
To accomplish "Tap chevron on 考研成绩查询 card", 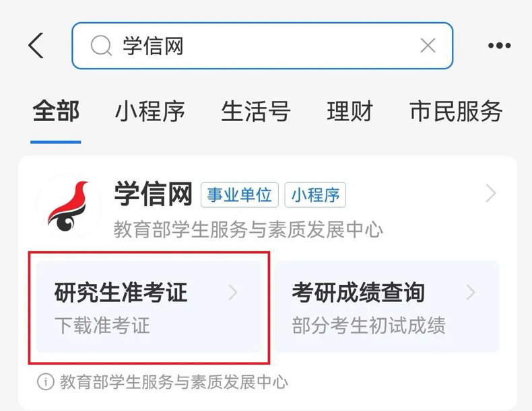I will [x=471, y=293].
